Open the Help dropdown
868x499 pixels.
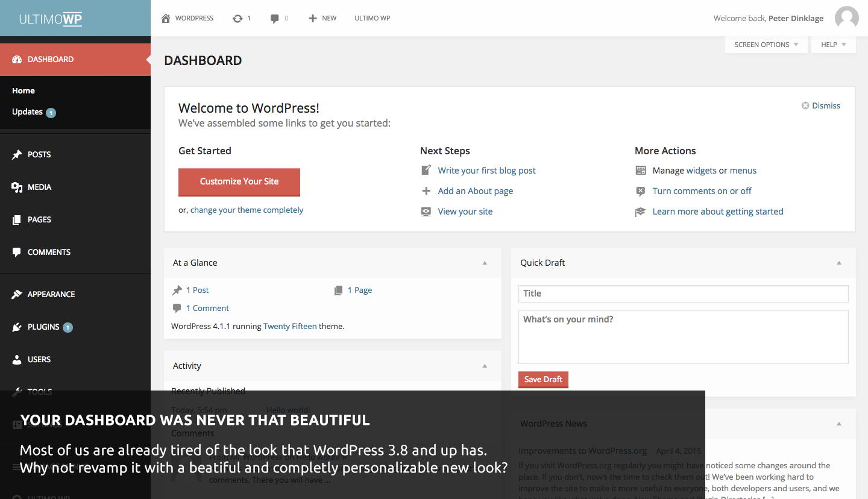tap(834, 45)
